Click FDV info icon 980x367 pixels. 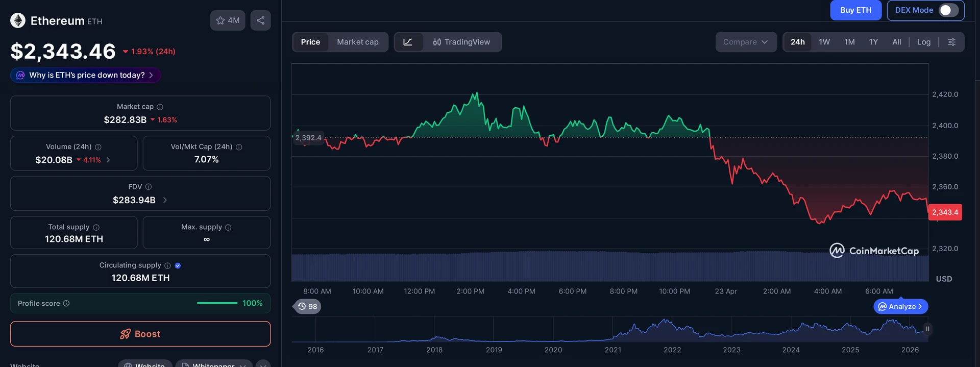(149, 187)
